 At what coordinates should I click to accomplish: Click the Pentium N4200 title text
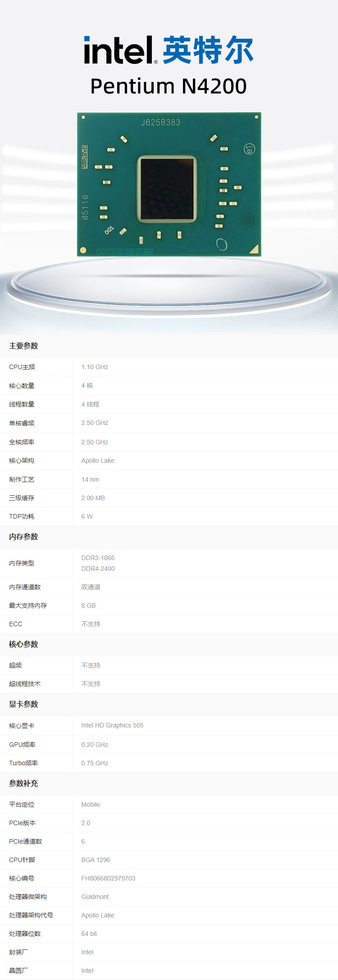pyautogui.click(x=169, y=86)
